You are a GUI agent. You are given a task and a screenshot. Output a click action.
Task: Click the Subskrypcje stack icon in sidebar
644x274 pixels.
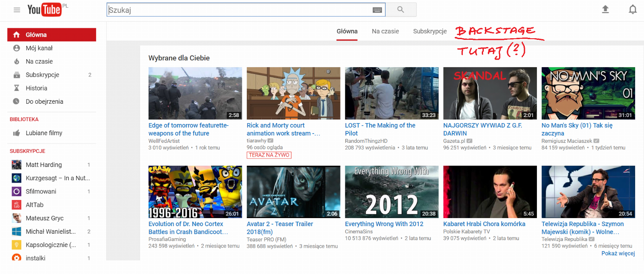17,75
